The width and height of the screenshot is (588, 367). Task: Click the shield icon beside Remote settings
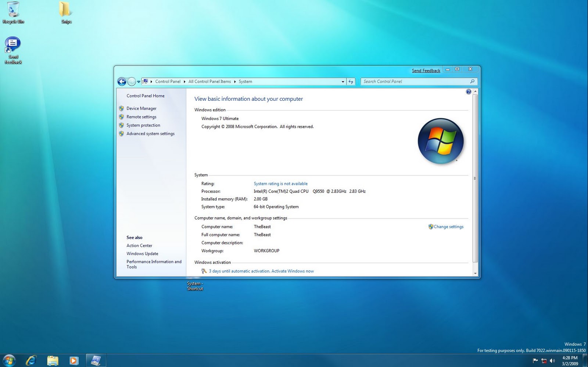pos(121,117)
